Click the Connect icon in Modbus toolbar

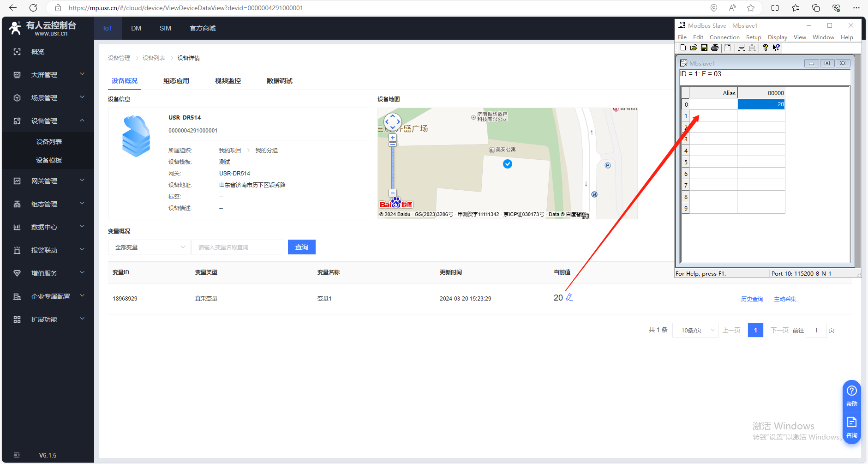pos(742,48)
